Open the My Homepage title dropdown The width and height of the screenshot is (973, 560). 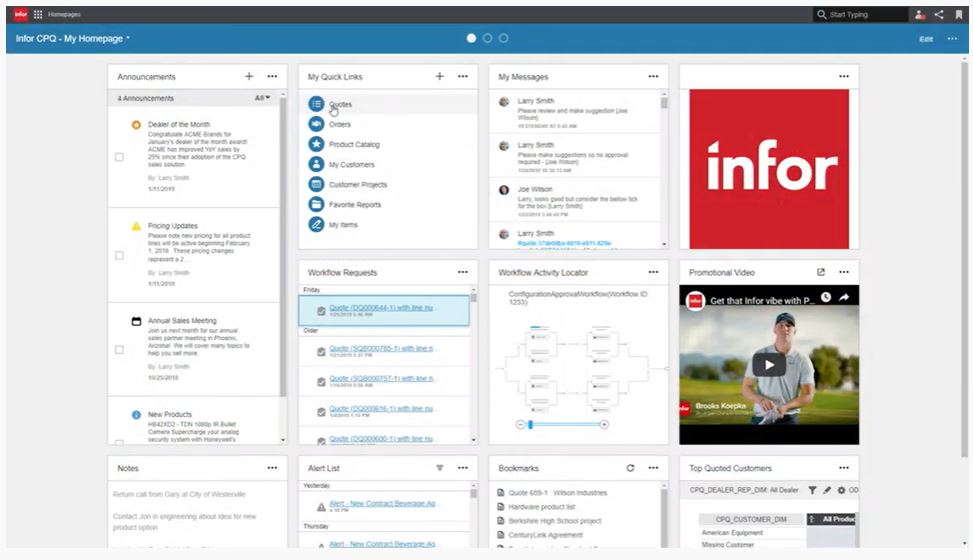73,38
